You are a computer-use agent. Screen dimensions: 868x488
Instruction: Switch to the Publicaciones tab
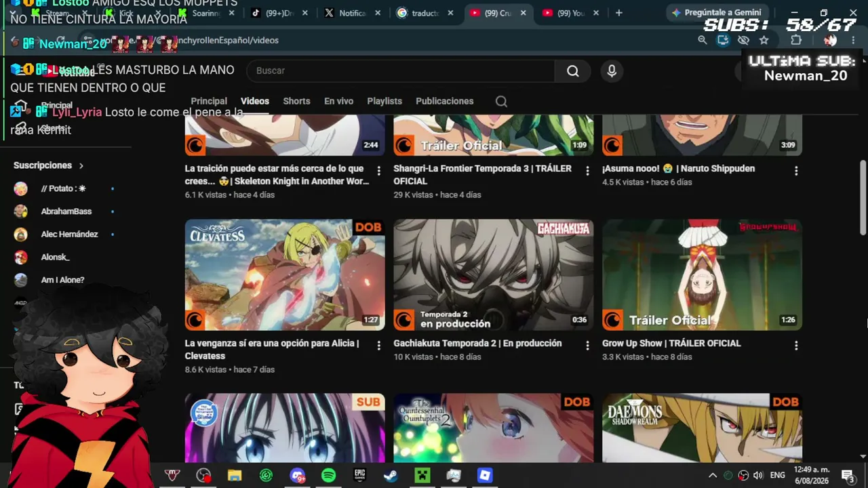pyautogui.click(x=444, y=101)
